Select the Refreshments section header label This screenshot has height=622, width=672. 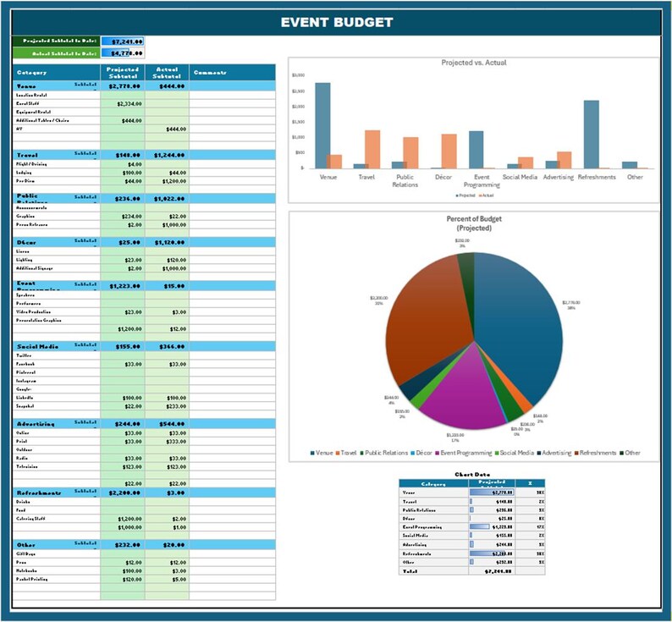[39, 493]
